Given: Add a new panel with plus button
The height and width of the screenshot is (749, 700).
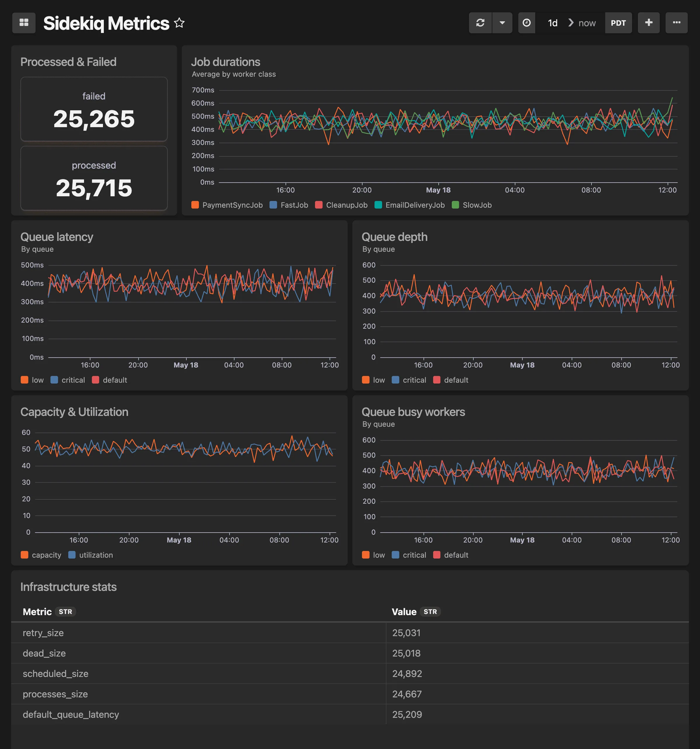Looking at the screenshot, I should coord(649,23).
